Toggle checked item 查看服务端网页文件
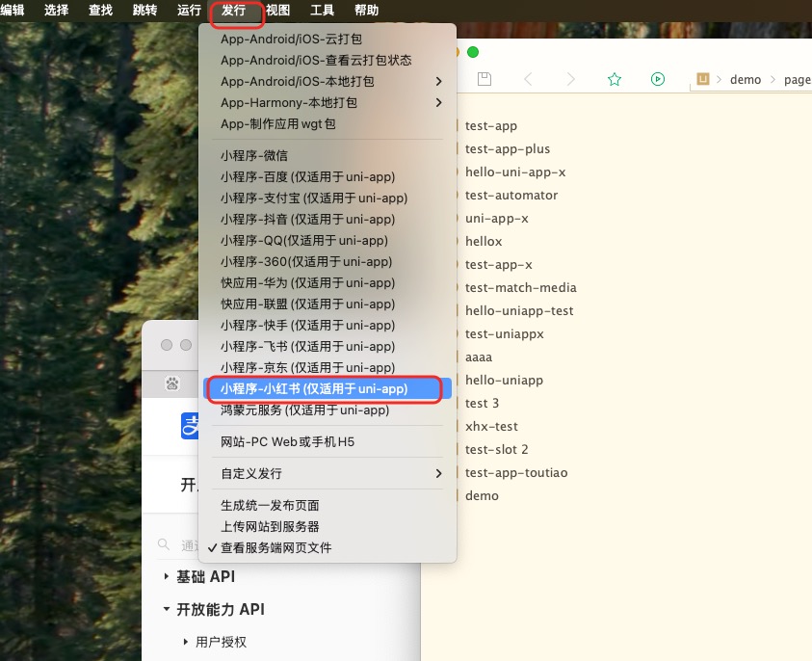This screenshot has height=661, width=812. [x=327, y=547]
